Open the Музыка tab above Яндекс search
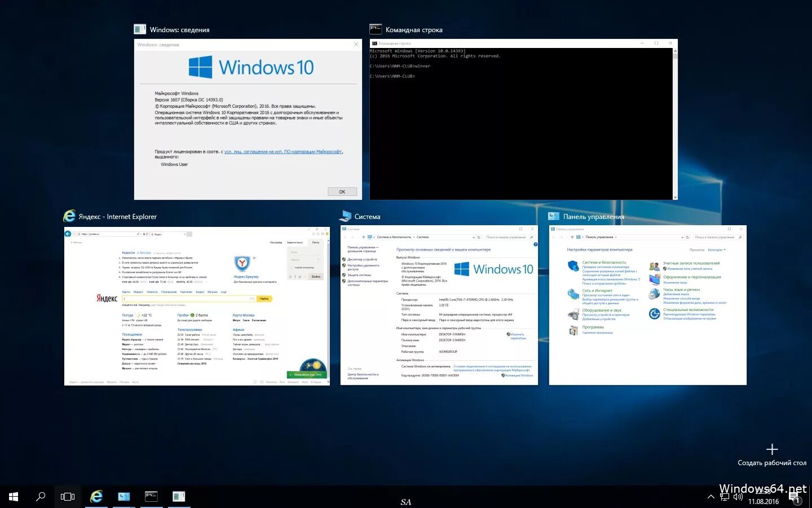 coord(213,292)
